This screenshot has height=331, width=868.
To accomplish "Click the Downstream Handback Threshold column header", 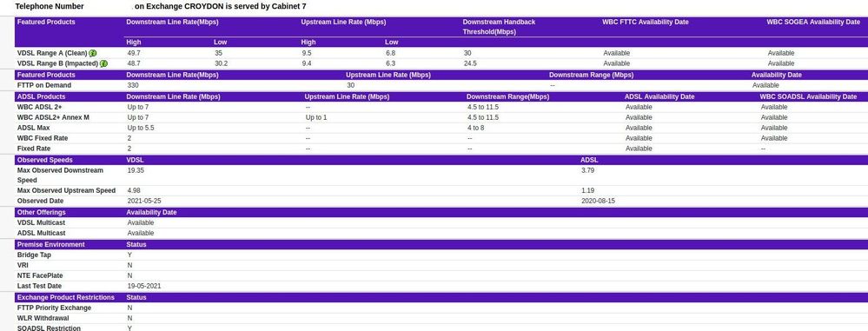I will tap(500, 27).
